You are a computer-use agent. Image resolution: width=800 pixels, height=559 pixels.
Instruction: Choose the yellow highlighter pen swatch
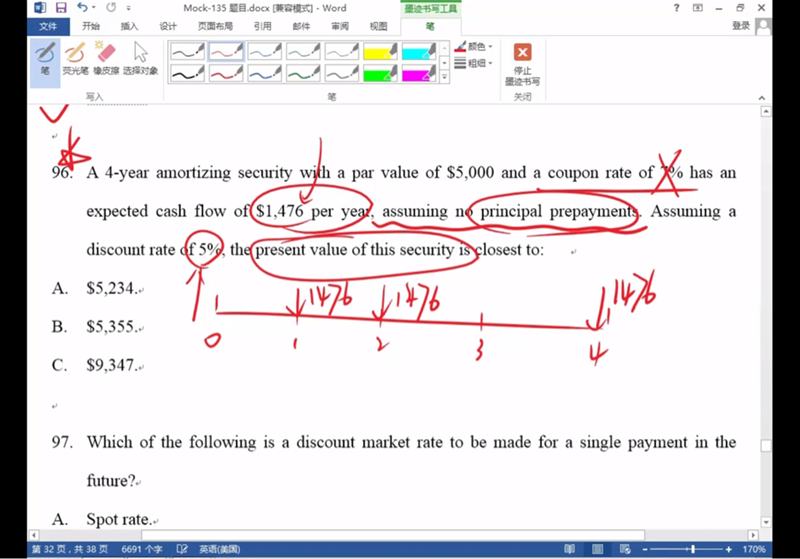(x=380, y=50)
